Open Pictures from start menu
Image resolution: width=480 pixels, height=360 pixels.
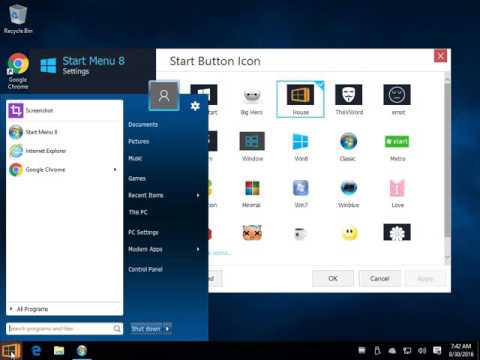coord(139,141)
